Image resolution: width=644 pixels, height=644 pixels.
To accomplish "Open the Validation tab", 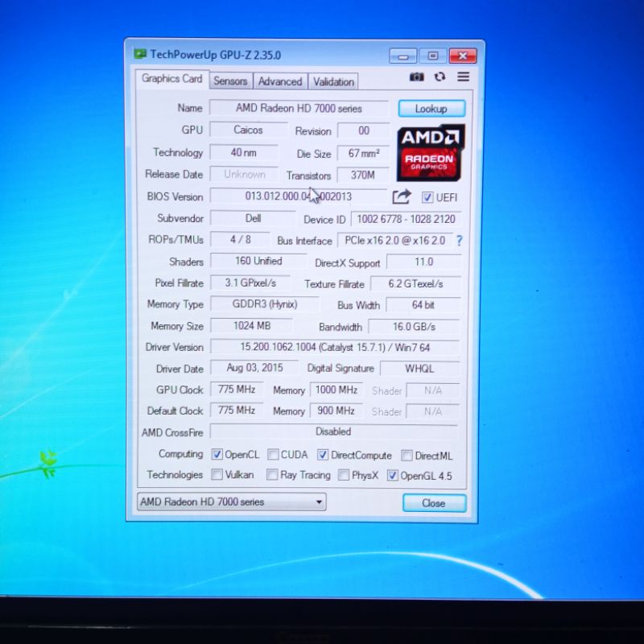I will [x=333, y=81].
